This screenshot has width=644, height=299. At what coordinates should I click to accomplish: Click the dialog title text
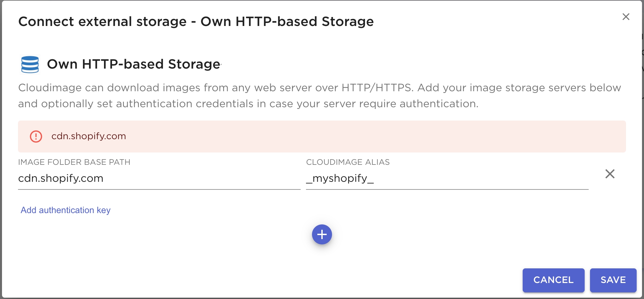click(196, 22)
